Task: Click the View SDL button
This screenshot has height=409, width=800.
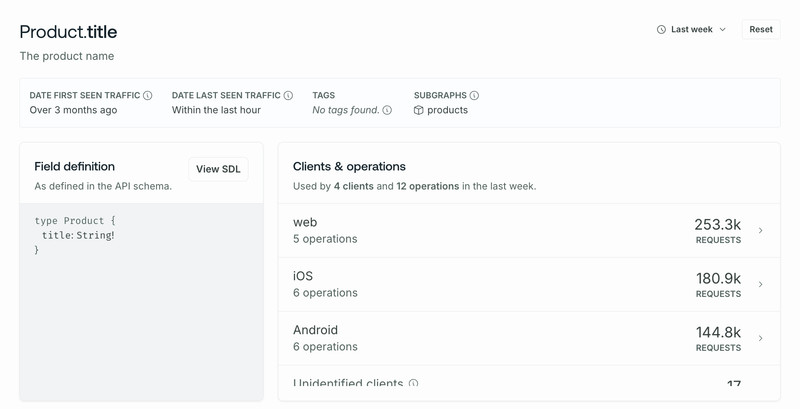Action: click(218, 169)
